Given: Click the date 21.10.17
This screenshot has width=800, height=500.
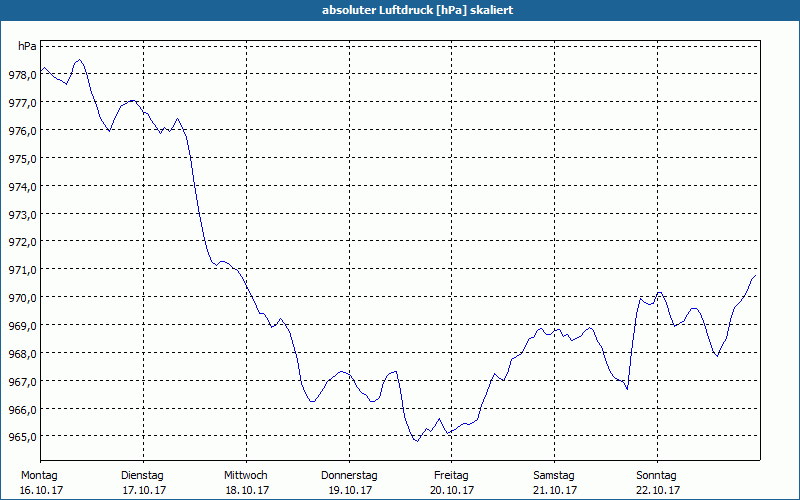Looking at the screenshot, I should tap(555, 490).
